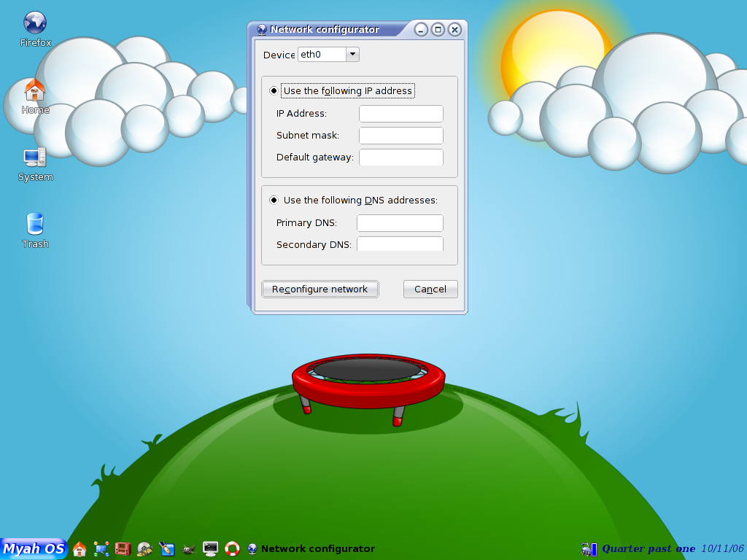Open the Trash desktop icon
This screenshot has width=747, height=560.
(x=35, y=231)
